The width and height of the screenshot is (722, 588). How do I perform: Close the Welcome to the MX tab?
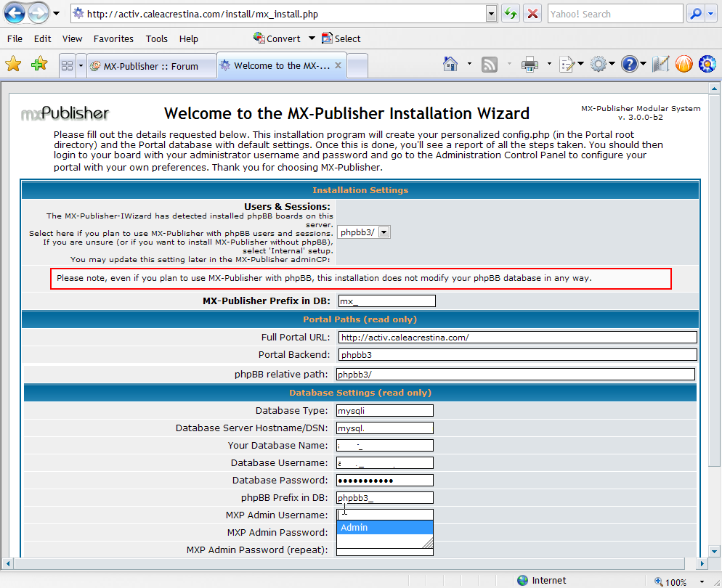click(x=338, y=65)
